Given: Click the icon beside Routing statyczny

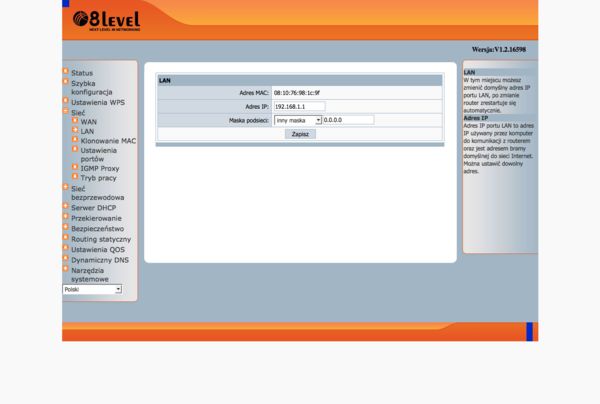Looking at the screenshot, I should pos(65,237).
